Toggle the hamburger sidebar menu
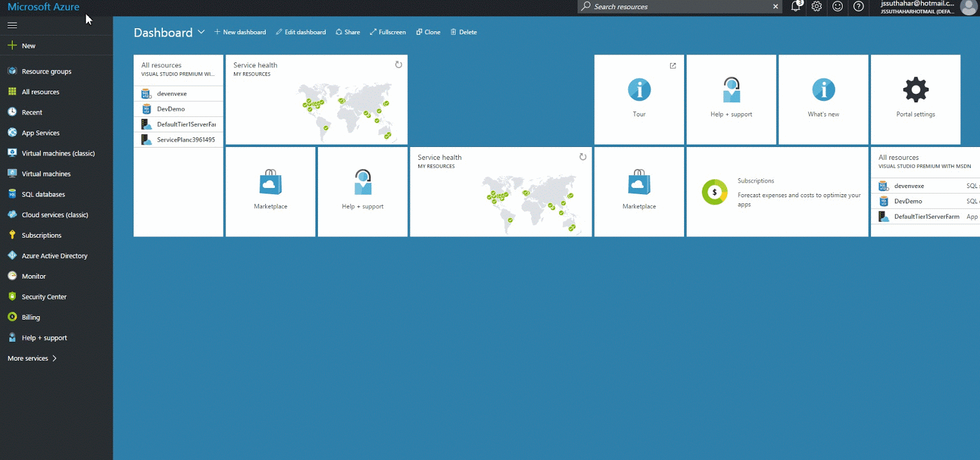Viewport: 980px width, 460px height. pos(12,25)
